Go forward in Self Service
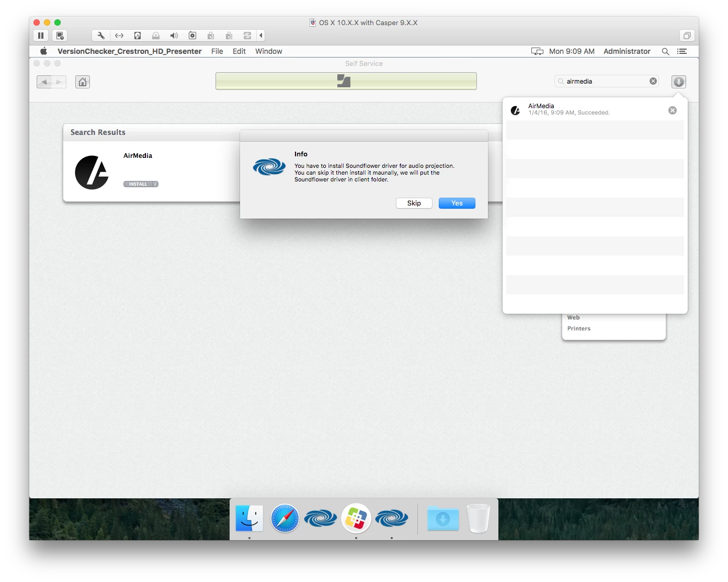 pos(59,82)
